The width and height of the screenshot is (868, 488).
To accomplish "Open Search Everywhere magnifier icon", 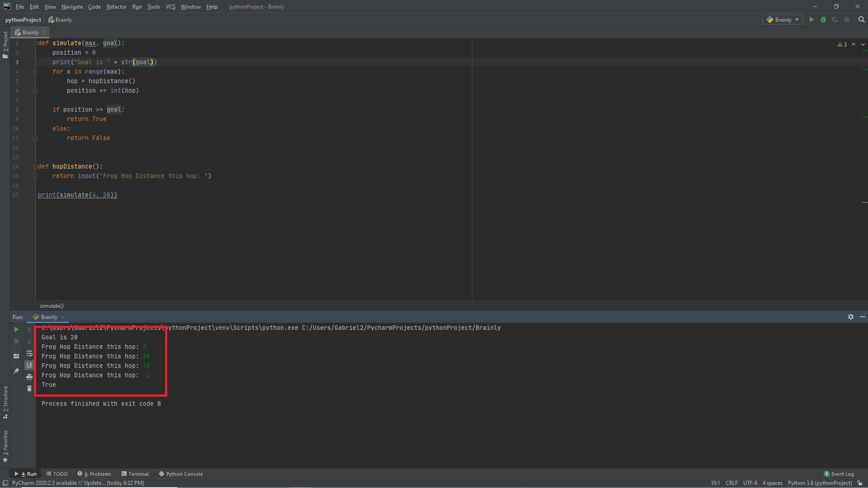I will point(861,20).
